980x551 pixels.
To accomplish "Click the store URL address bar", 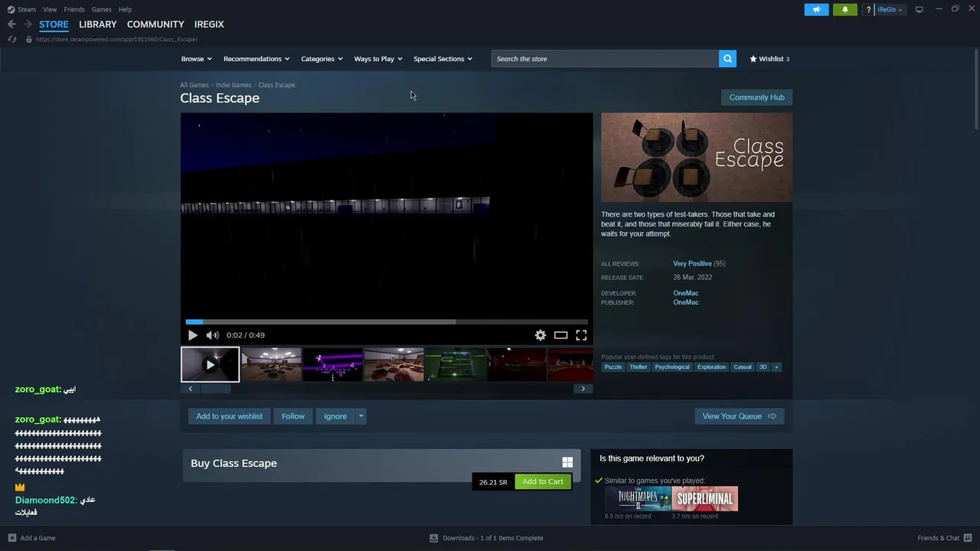I will point(116,39).
